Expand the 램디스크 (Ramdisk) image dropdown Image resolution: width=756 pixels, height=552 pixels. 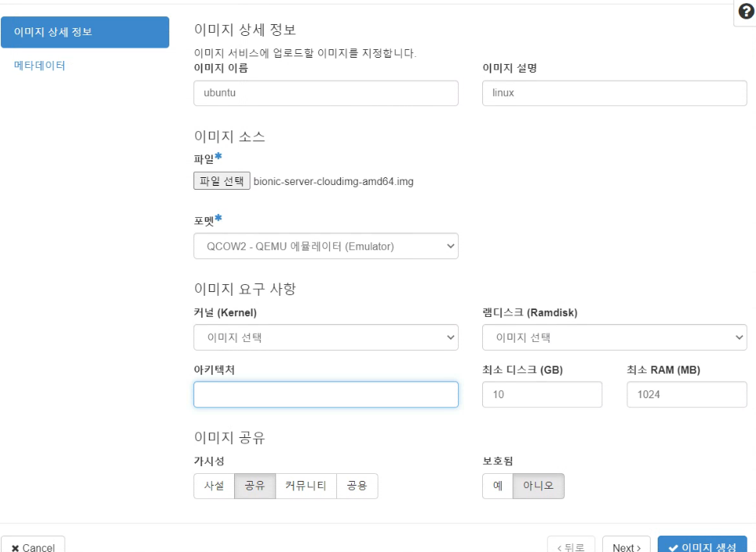pos(614,337)
